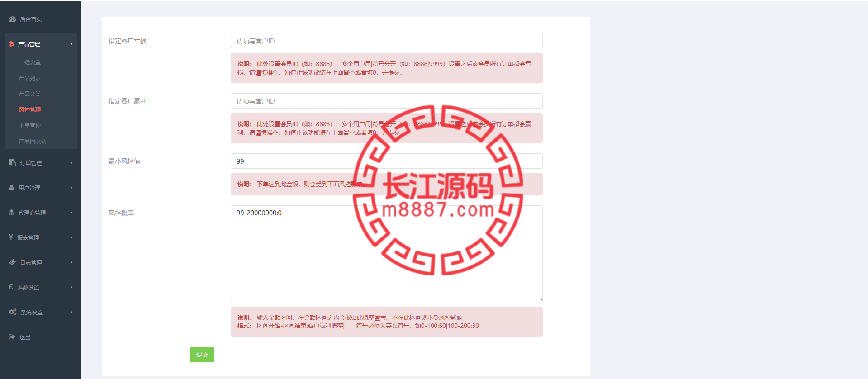This screenshot has width=868, height=379.
Task: Expand the 用户管理 menu arrow
Action: pyautogui.click(x=71, y=188)
